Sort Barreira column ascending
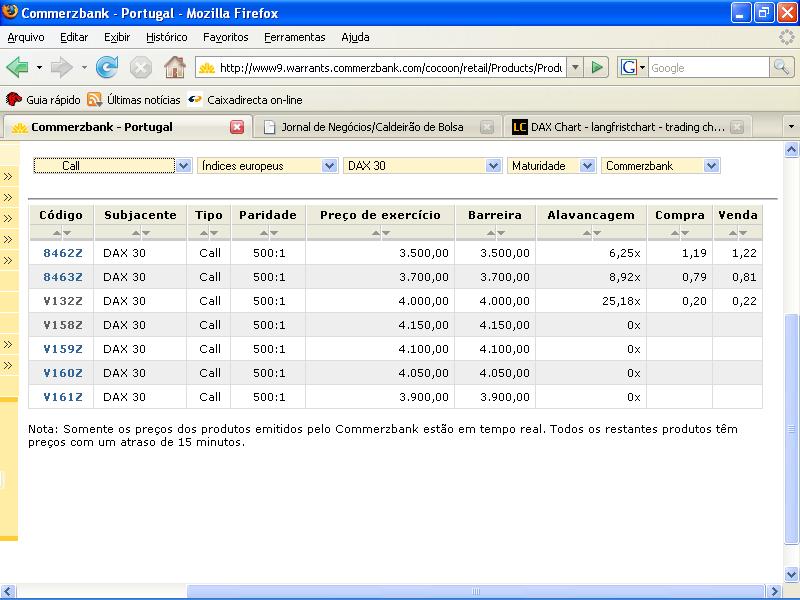 click(490, 233)
